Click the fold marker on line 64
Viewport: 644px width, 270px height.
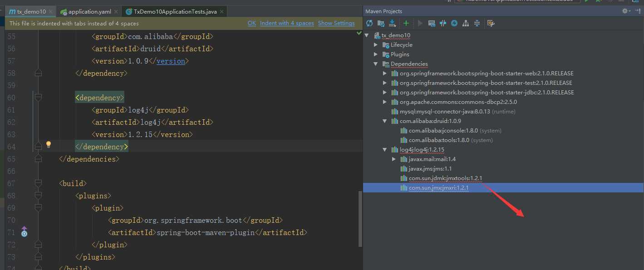pyautogui.click(x=39, y=146)
